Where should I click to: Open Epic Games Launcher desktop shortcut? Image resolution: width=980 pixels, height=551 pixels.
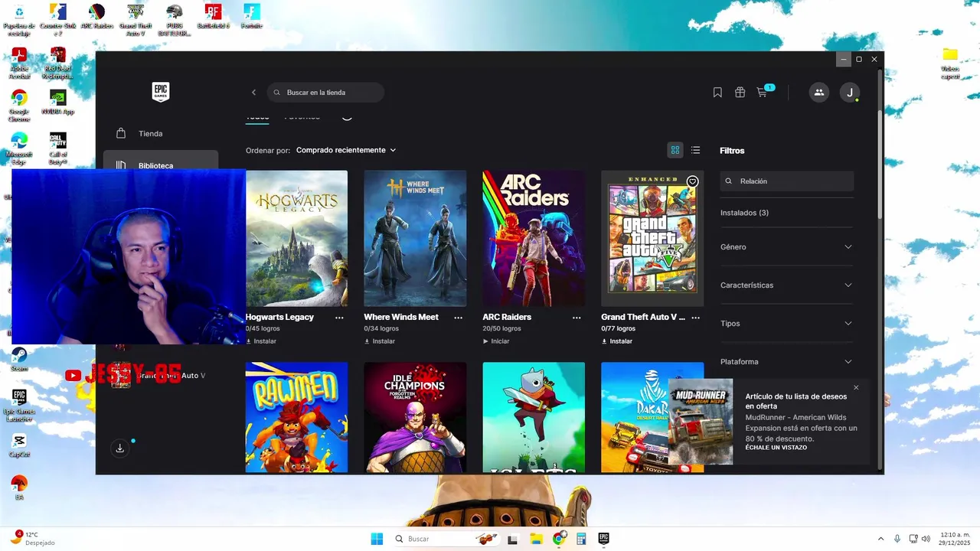click(x=19, y=405)
